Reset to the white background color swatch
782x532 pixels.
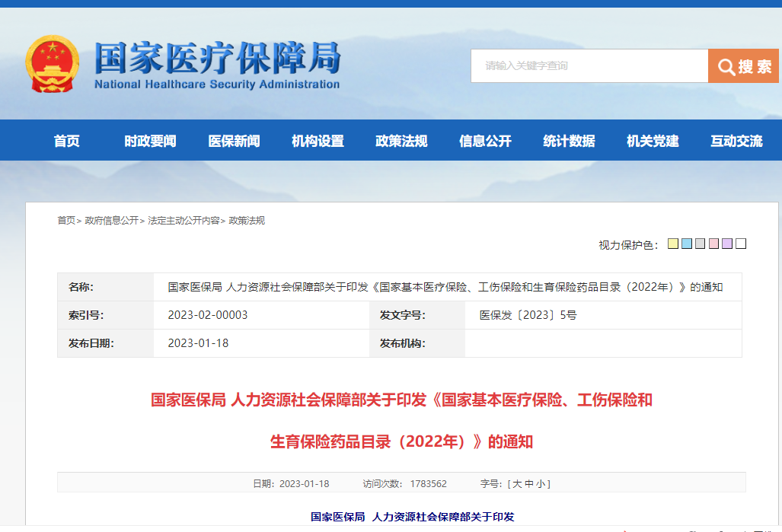tap(741, 244)
